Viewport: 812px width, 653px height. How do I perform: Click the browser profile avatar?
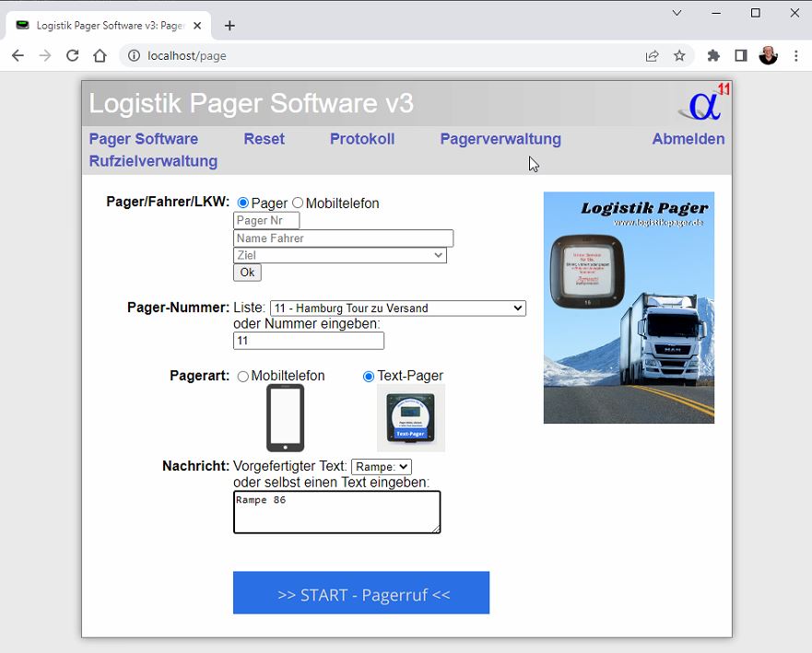tap(768, 54)
